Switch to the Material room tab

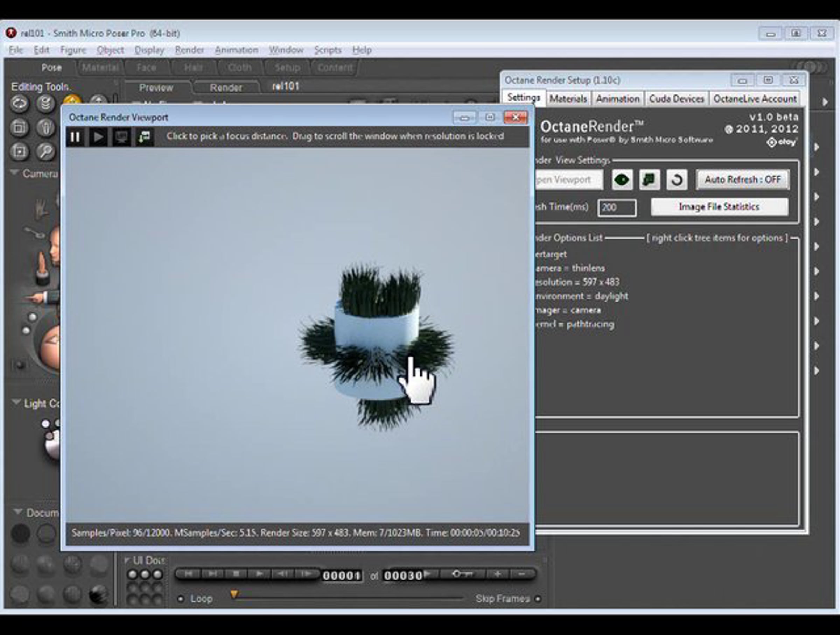(100, 68)
